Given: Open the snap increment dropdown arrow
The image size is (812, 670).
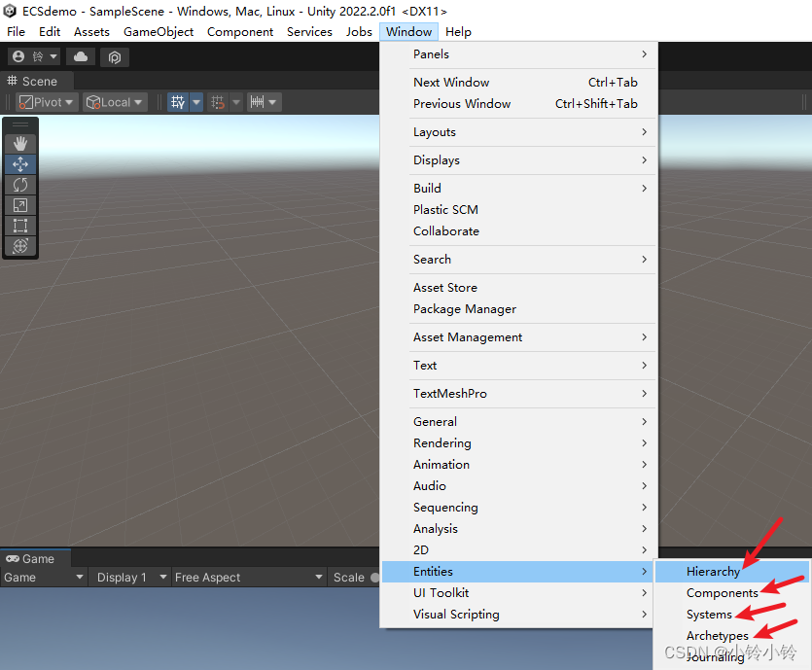Looking at the screenshot, I should click(273, 102).
